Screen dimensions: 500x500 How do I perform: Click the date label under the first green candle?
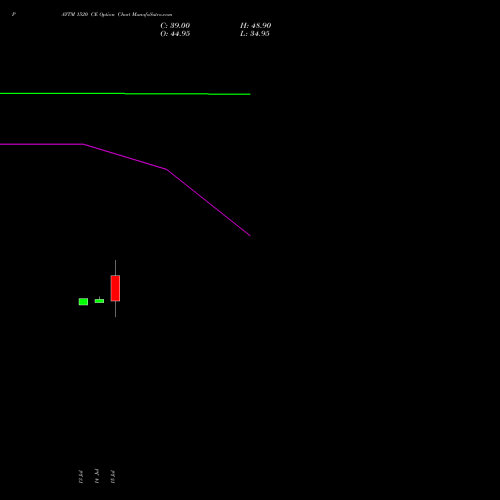click(81, 477)
